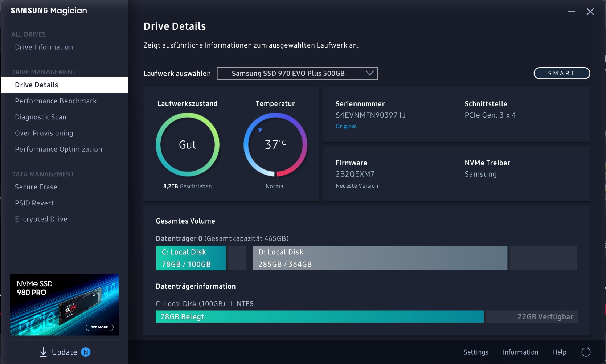Screen dimensions: 606x364
Task: Click the Neueste Version status text
Action: coord(357,186)
